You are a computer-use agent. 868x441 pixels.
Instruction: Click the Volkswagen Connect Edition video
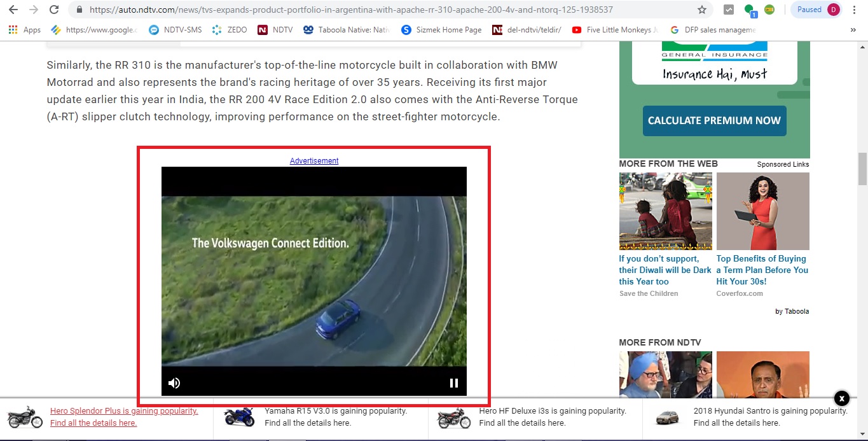[x=314, y=281]
